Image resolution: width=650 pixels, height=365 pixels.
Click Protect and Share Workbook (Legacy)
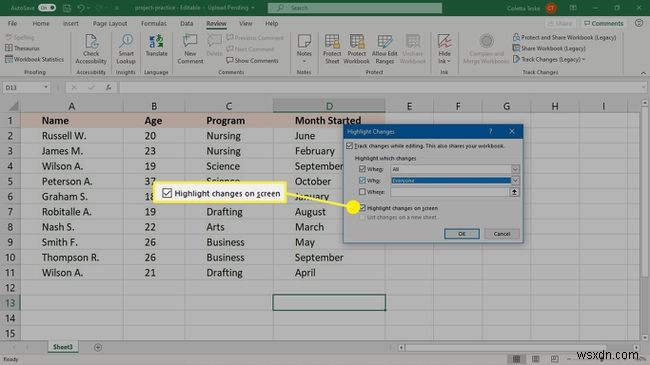564,37
